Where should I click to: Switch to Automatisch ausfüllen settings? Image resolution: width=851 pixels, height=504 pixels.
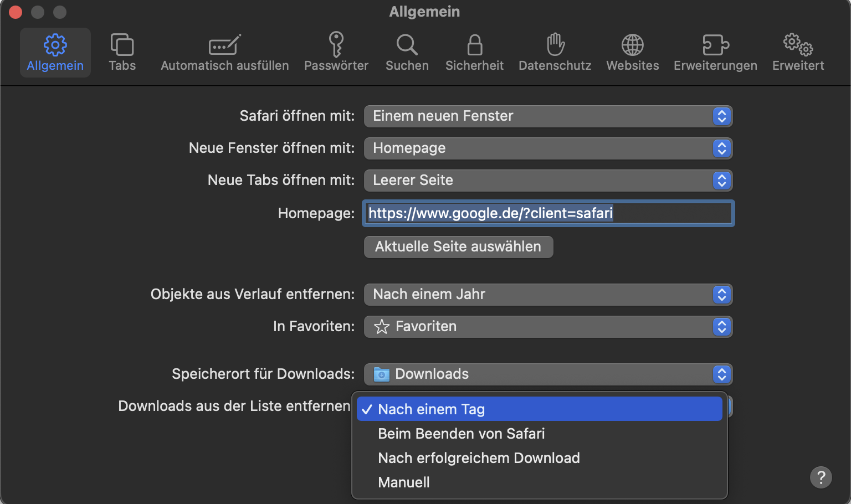[224, 53]
